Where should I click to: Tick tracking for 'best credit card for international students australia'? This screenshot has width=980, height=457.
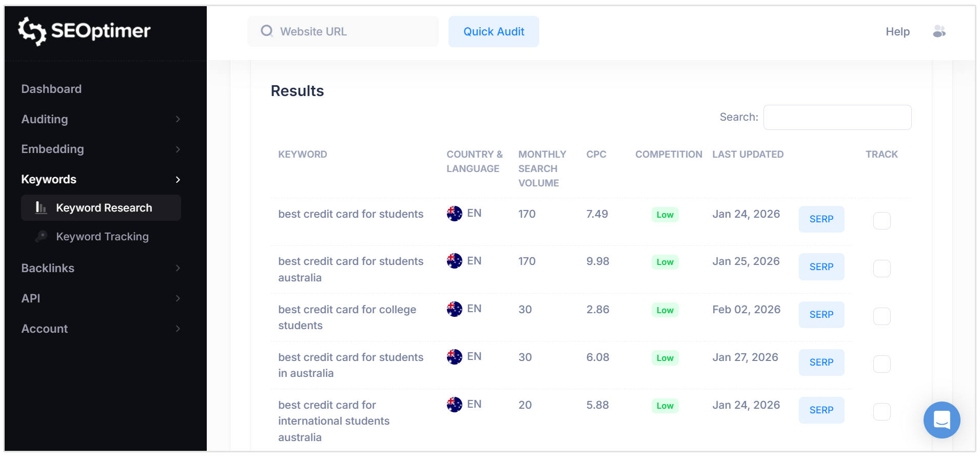tap(882, 411)
